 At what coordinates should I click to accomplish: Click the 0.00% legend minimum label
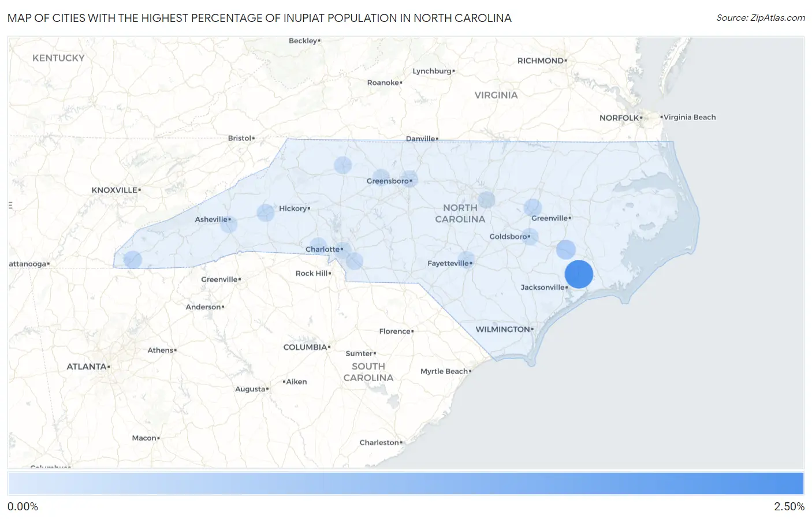[x=23, y=506]
